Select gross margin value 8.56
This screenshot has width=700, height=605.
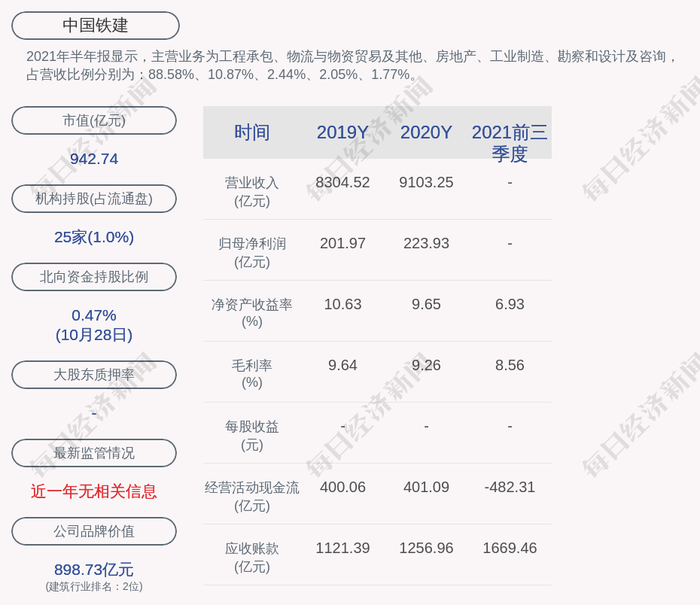click(x=510, y=365)
